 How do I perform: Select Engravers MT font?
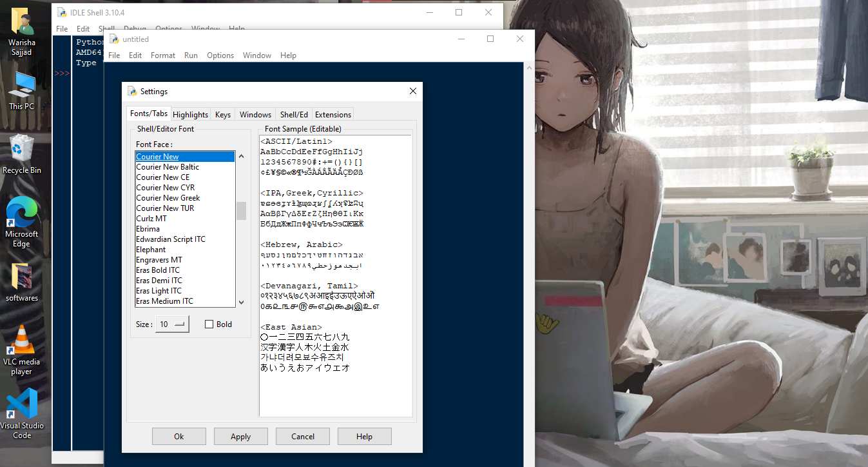pyautogui.click(x=186, y=260)
